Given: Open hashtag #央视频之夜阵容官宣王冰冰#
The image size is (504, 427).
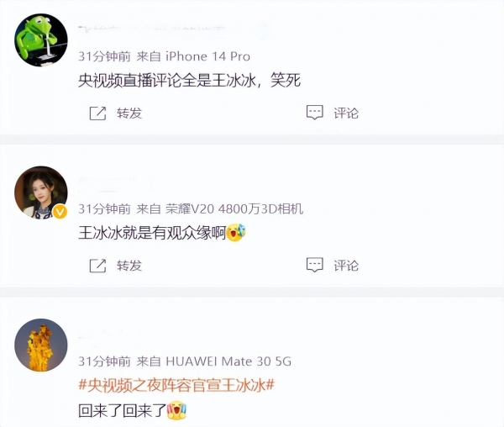Looking at the screenshot, I should tap(176, 385).
